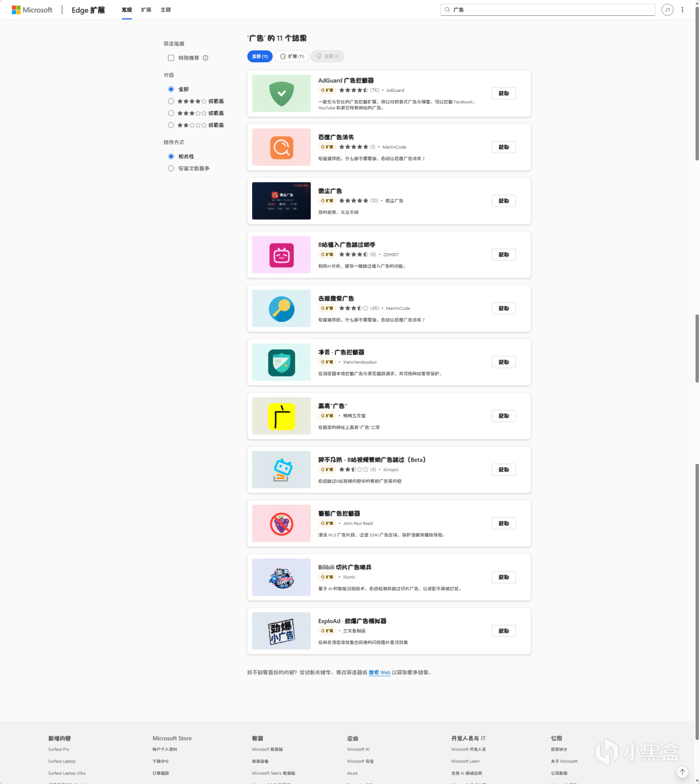This screenshot has height=784, width=700.
Task: Click the info icon beside 特别推荐
Action: (x=206, y=58)
